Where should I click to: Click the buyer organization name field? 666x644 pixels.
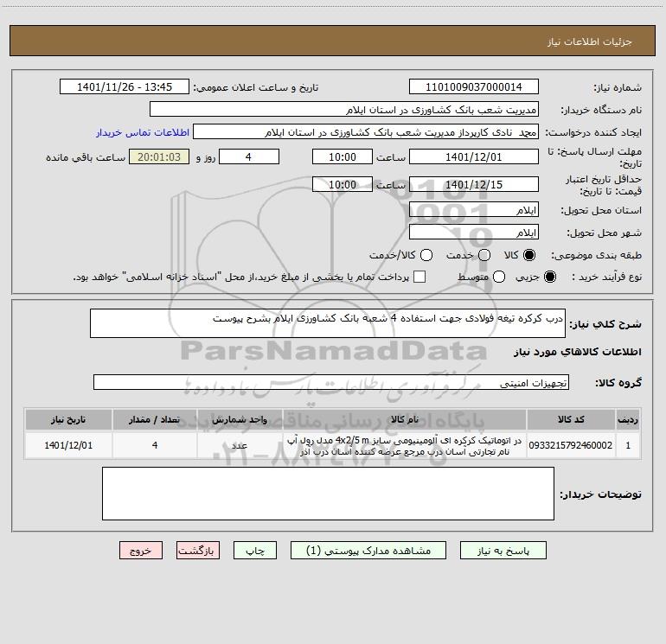(344, 110)
